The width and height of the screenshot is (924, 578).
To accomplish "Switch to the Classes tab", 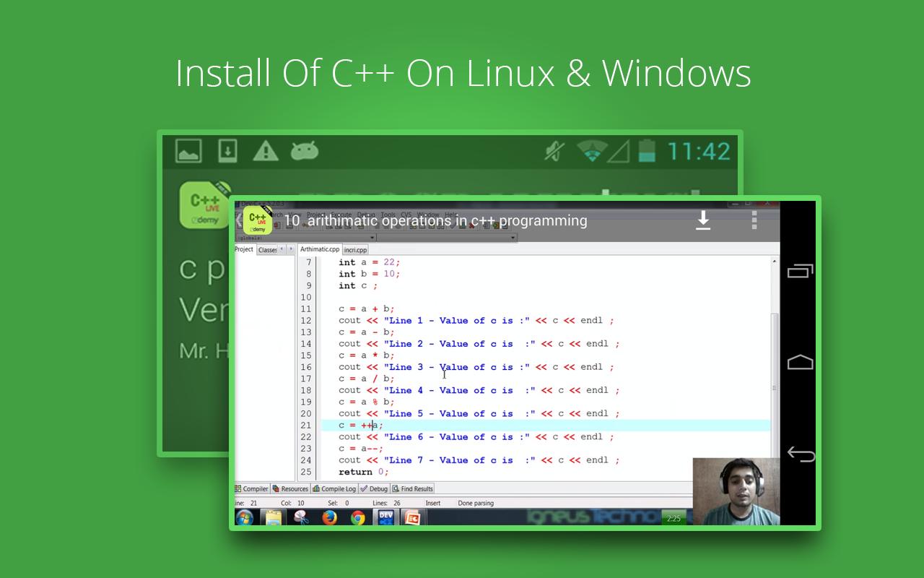I will [x=266, y=249].
